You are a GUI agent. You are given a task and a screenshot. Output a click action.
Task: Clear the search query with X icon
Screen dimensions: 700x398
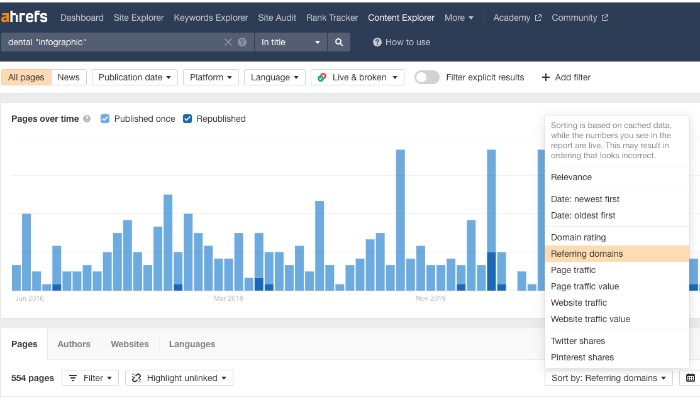[228, 42]
